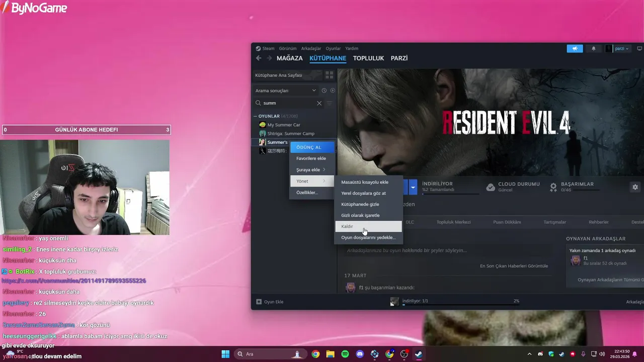Click the library search field

288,103
